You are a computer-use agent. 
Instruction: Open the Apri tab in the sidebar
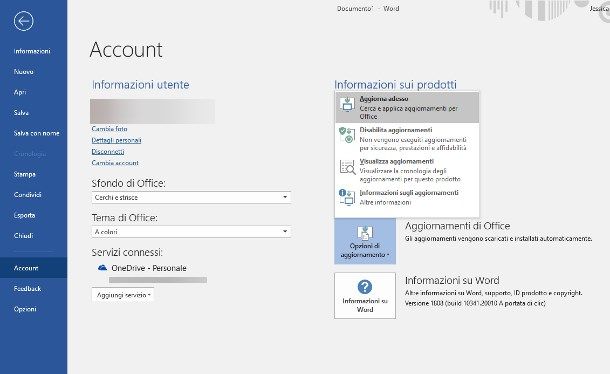click(x=20, y=92)
